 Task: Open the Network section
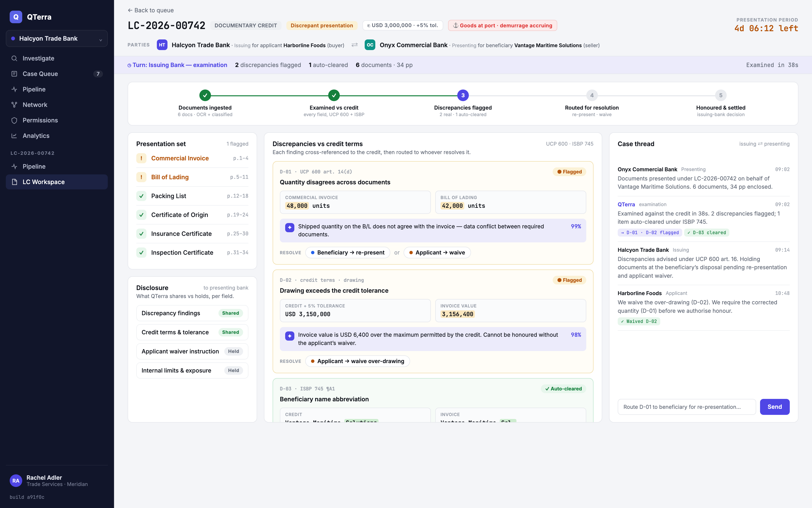57,105
